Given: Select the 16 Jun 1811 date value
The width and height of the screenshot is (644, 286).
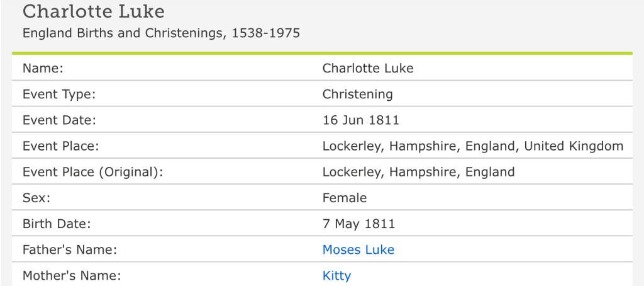Looking at the screenshot, I should tap(360, 120).
